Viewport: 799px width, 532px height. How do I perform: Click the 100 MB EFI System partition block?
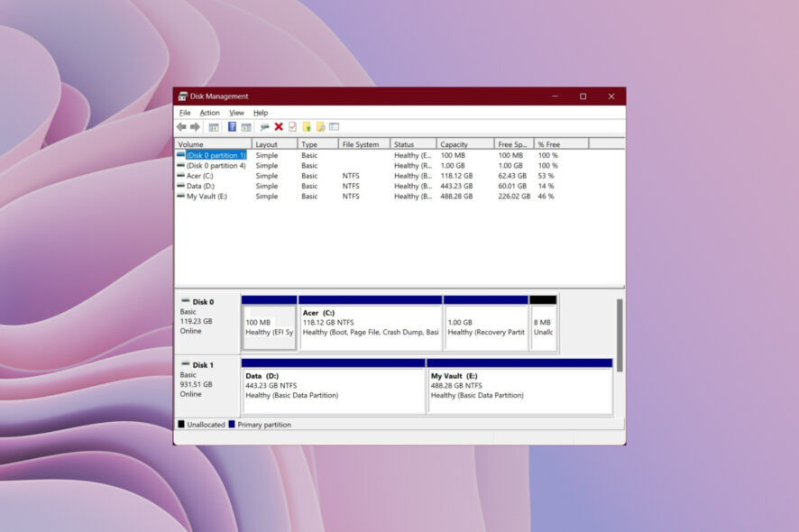click(269, 323)
